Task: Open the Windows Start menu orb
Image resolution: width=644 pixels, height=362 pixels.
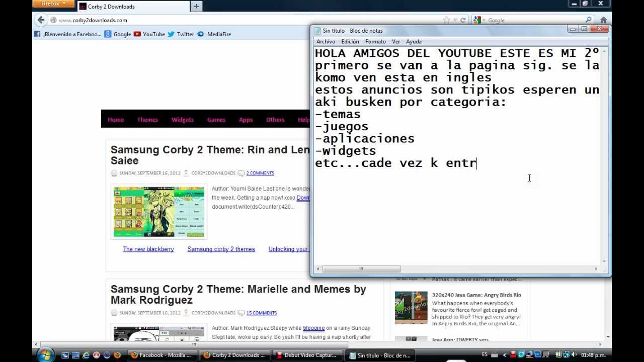Action: [45, 355]
